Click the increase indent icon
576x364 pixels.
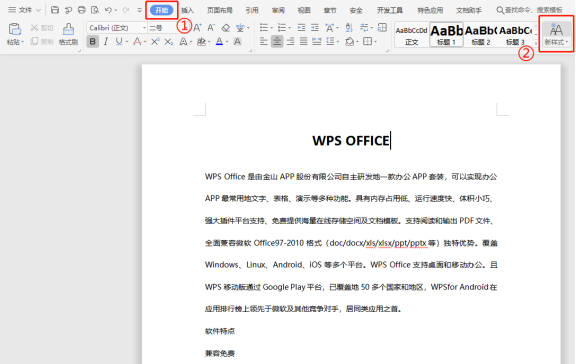pyautogui.click(x=315, y=28)
